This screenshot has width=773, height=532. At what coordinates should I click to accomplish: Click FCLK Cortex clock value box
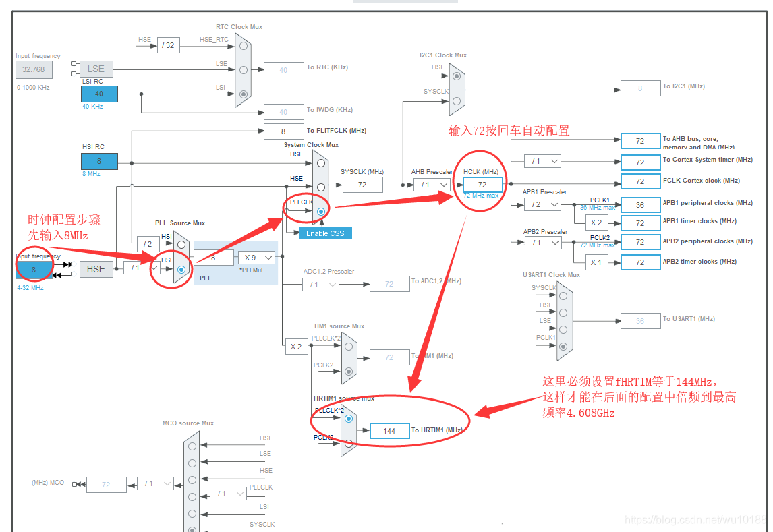(640, 181)
